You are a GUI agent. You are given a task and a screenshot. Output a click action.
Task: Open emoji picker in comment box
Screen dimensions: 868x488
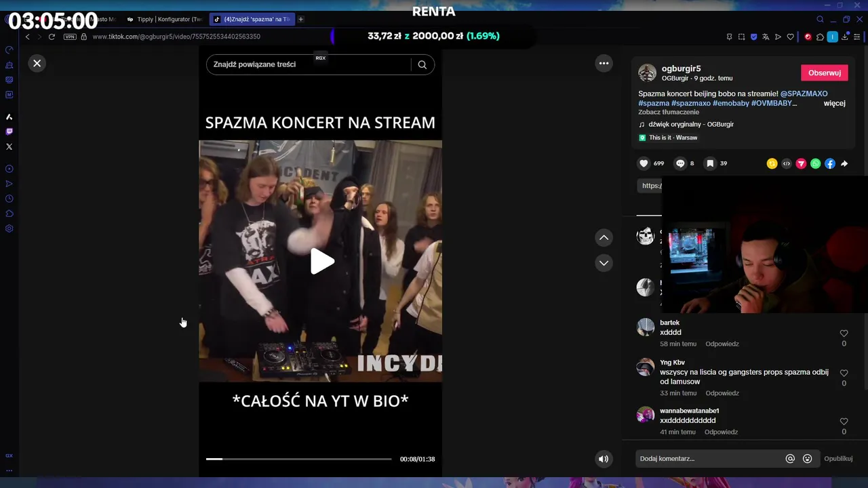click(807, 459)
